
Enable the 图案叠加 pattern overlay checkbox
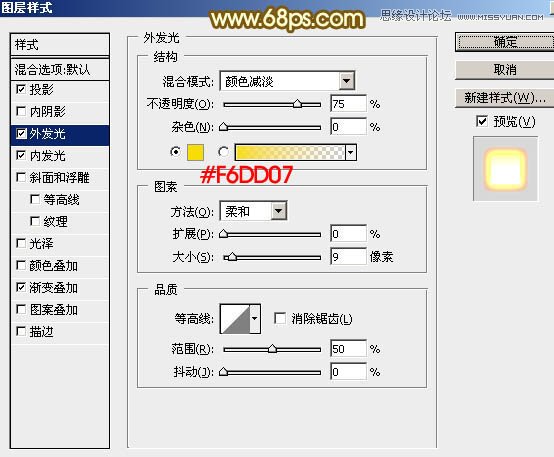pos(21,310)
